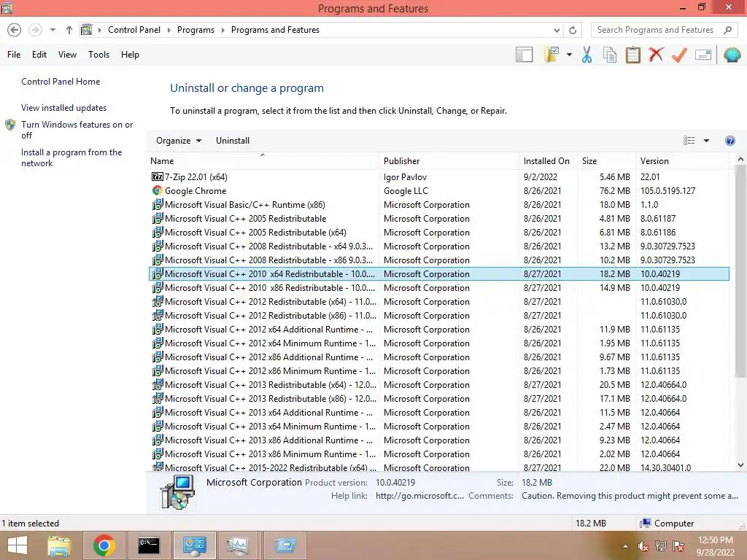
Task: Select Google Chrome program entry
Action: [x=439, y=191]
